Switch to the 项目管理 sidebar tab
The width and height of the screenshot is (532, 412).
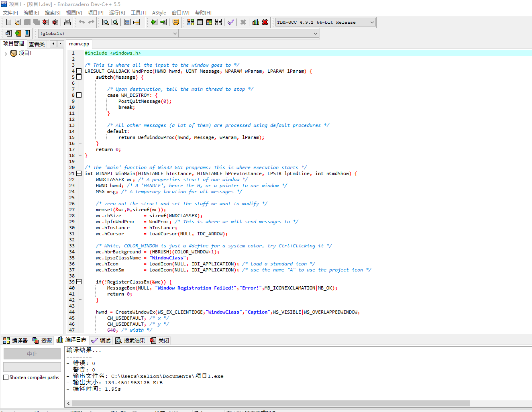click(x=14, y=43)
